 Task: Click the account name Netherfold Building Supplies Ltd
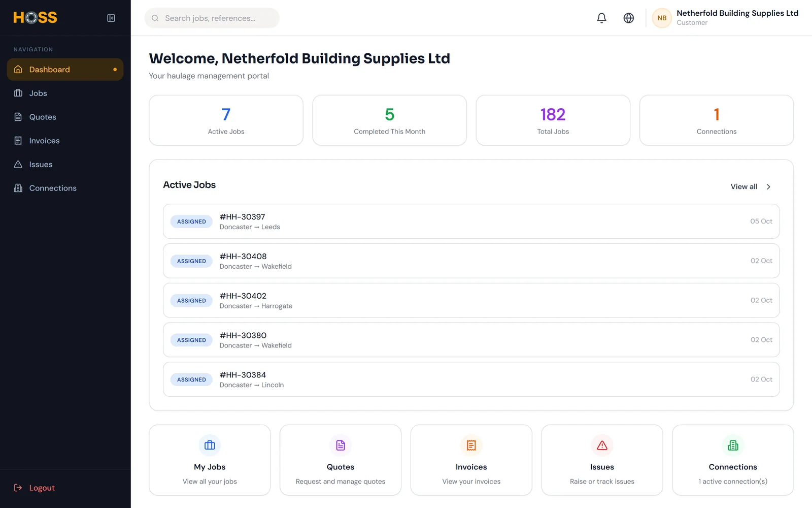coord(737,13)
